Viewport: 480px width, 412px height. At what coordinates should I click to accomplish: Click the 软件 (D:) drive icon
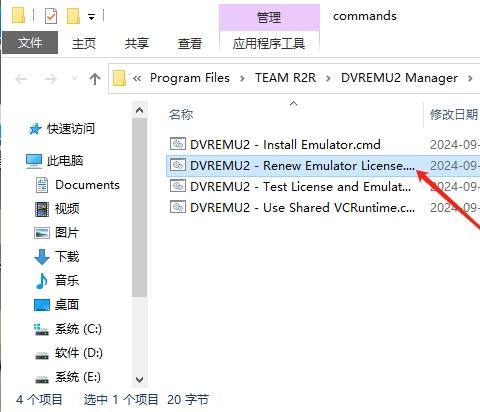(42, 356)
